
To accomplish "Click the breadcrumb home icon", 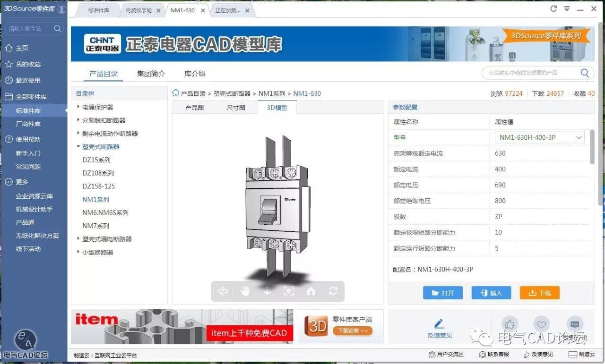I will 176,93.
